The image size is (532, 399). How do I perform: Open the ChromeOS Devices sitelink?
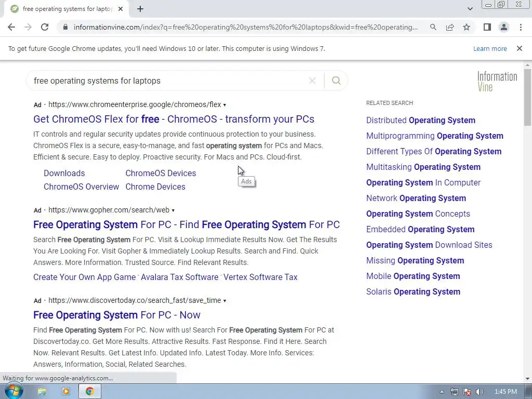(x=161, y=173)
